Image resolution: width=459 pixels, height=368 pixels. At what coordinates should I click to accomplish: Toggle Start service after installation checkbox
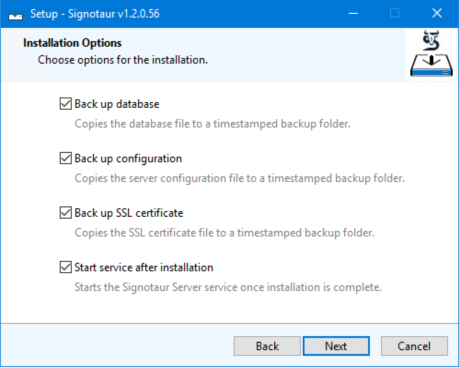click(66, 267)
